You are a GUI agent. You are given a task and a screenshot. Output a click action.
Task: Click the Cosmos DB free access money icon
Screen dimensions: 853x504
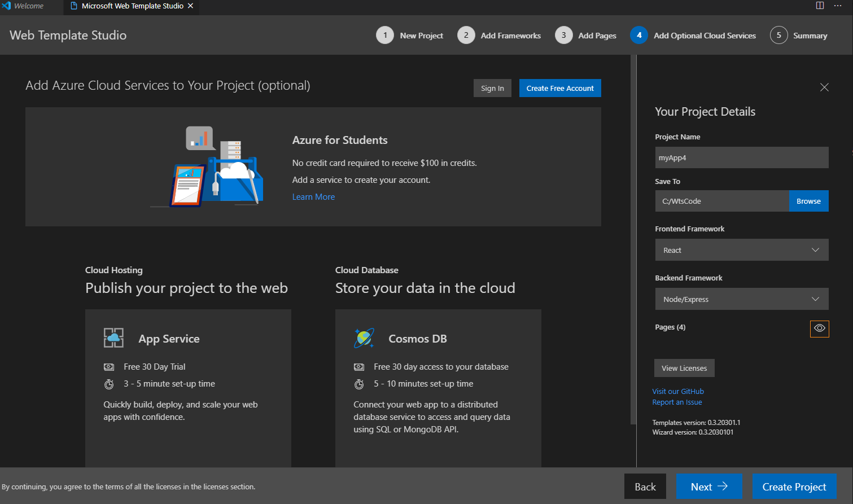pyautogui.click(x=359, y=367)
